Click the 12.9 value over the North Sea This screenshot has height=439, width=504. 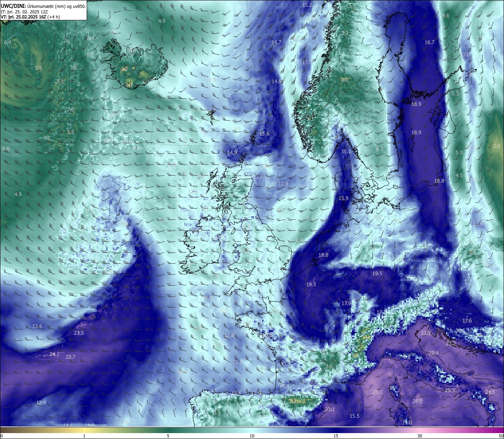pyautogui.click(x=283, y=183)
